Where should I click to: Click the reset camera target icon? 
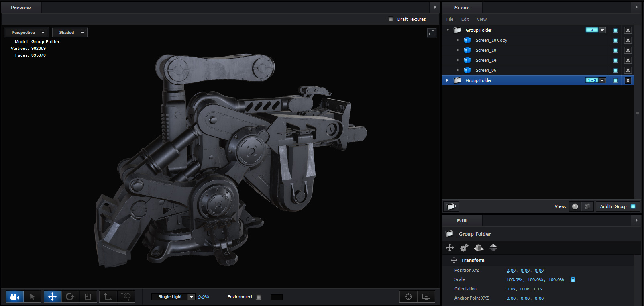408,297
